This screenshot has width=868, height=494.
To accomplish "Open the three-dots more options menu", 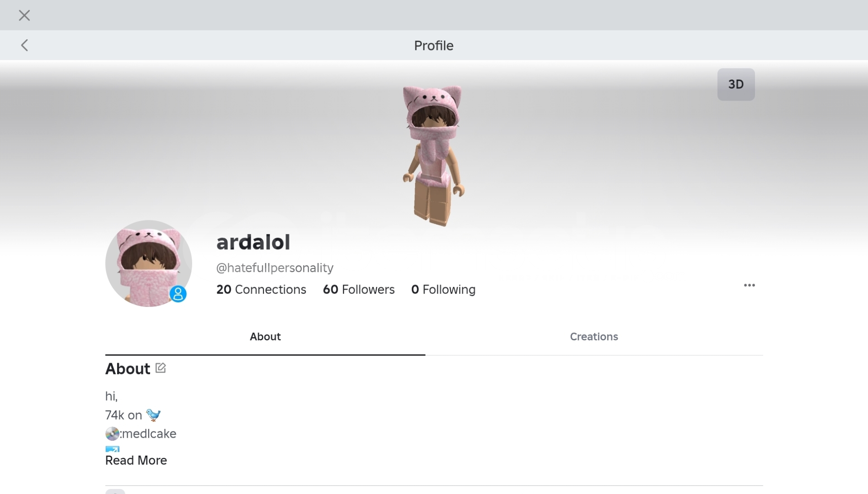I will [x=749, y=285].
